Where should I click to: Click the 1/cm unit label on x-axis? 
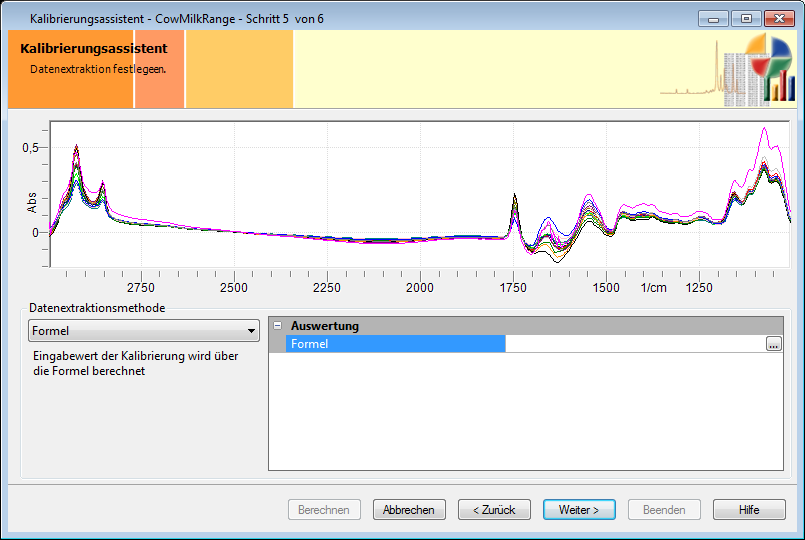tap(653, 288)
